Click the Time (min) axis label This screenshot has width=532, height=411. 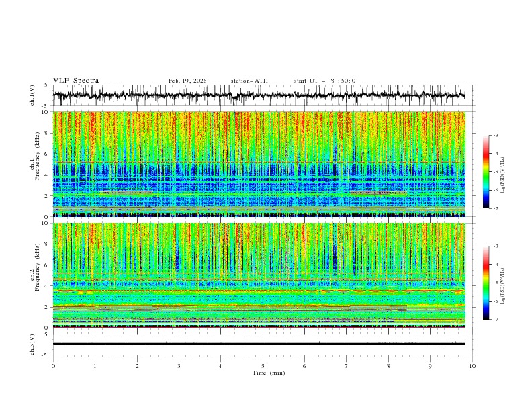click(269, 373)
